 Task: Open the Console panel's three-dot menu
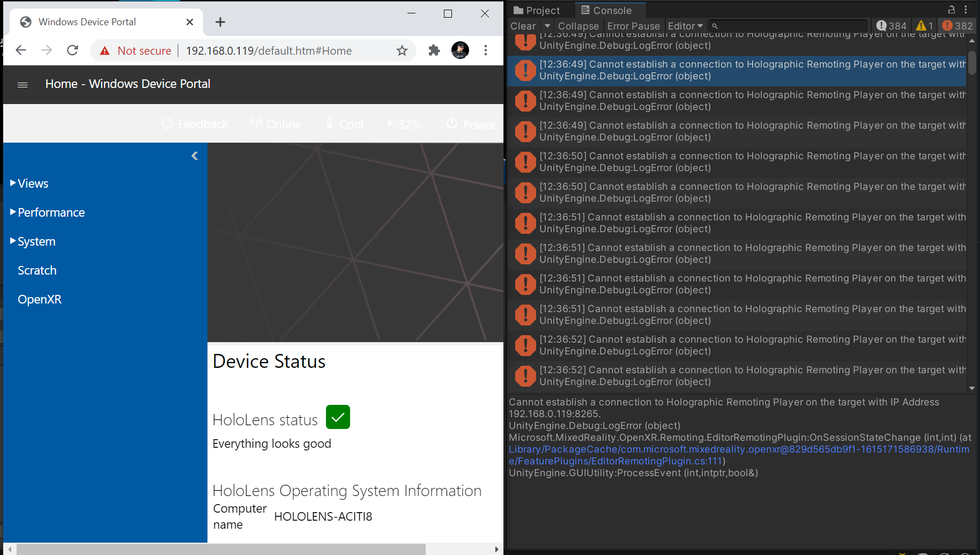[967, 9]
